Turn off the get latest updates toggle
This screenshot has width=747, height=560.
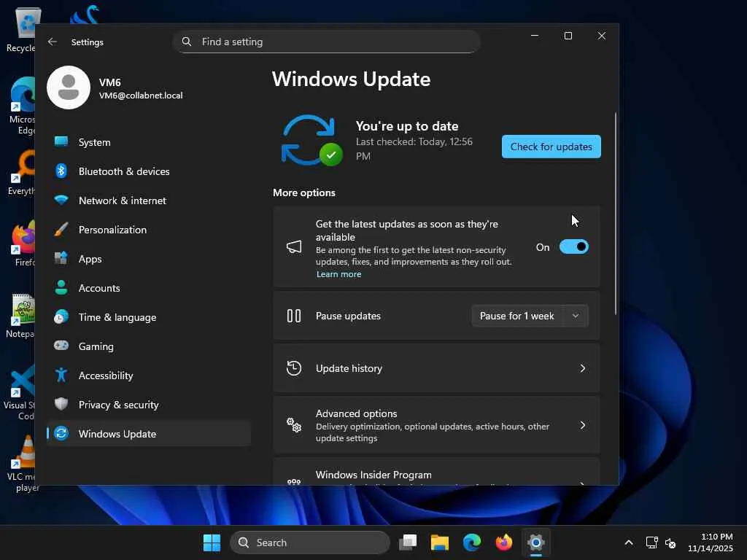click(x=573, y=246)
